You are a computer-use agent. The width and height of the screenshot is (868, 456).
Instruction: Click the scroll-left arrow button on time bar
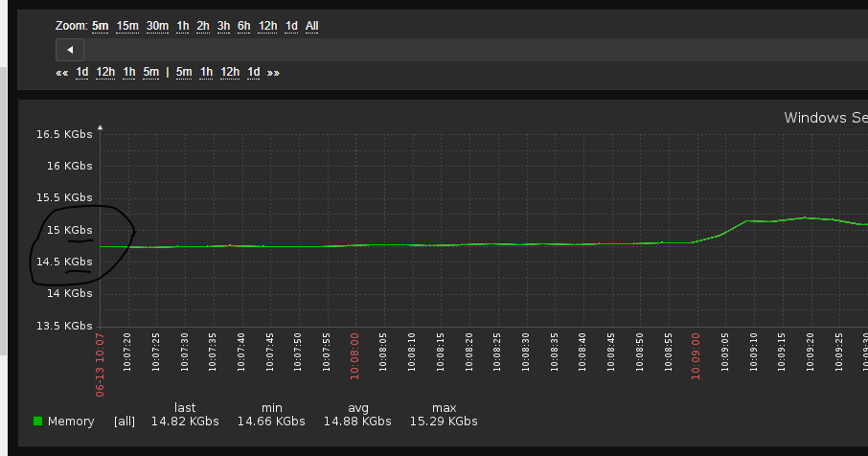pyautogui.click(x=70, y=50)
